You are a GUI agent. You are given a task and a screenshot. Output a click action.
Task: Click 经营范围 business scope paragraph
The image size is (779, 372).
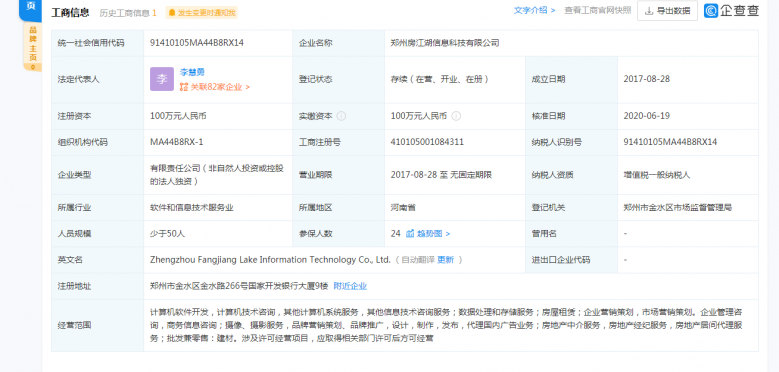[x=446, y=325]
